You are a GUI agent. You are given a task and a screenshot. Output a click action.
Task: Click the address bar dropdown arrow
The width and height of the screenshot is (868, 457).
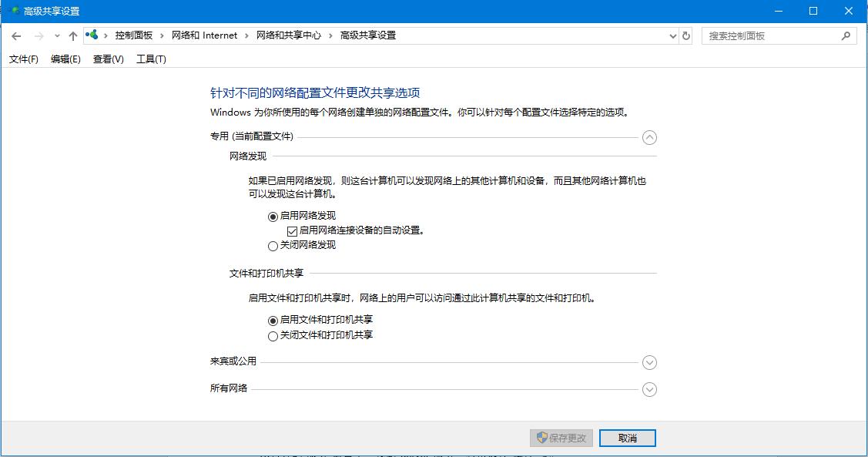coord(672,35)
